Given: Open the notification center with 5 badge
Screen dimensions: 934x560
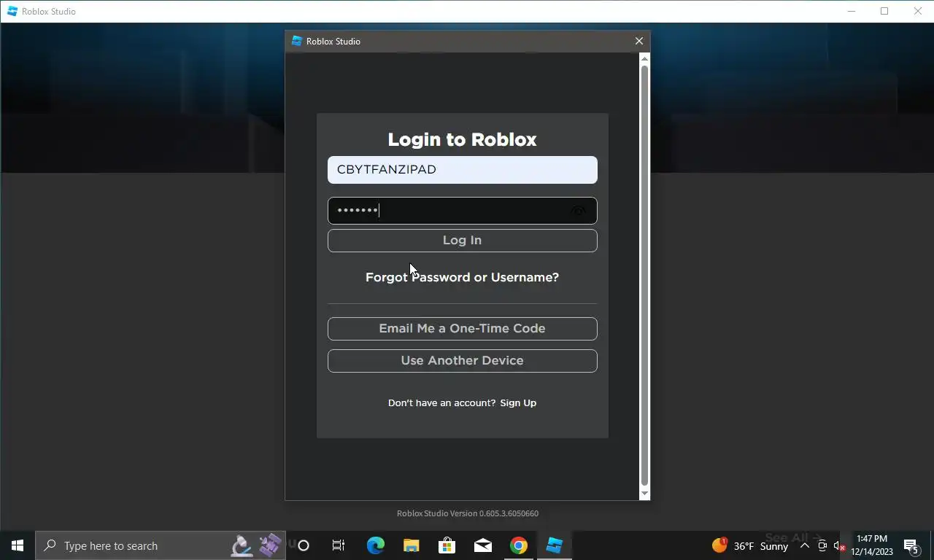Looking at the screenshot, I should 911,545.
